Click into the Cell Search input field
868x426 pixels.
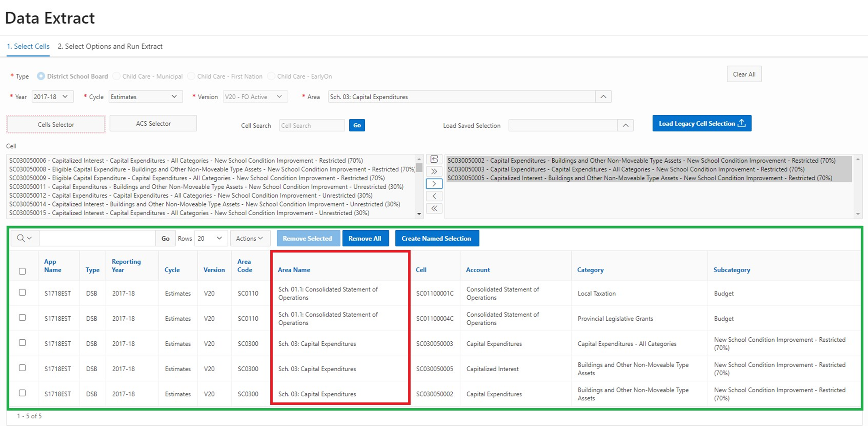[312, 126]
